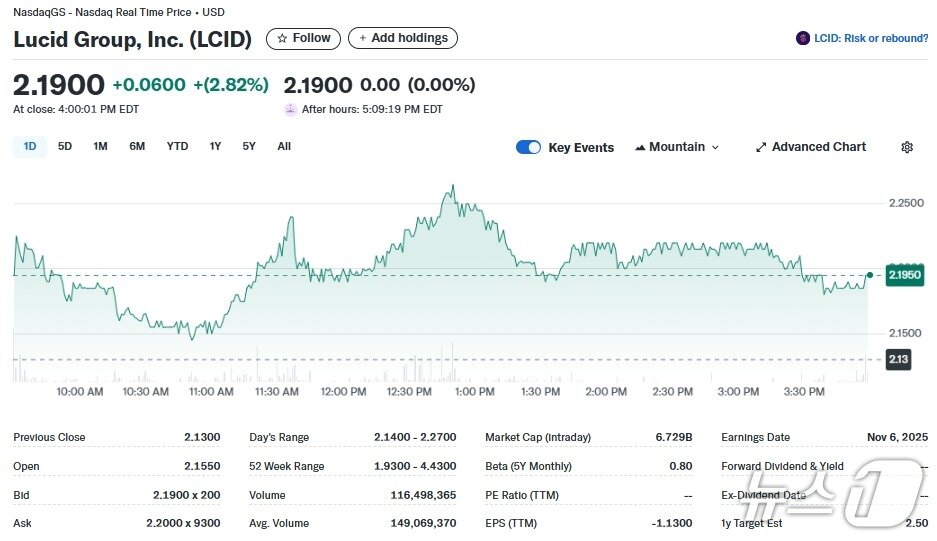Viewport: 937px width, 541px height.
Task: Show the All time chart range
Action: tap(284, 146)
